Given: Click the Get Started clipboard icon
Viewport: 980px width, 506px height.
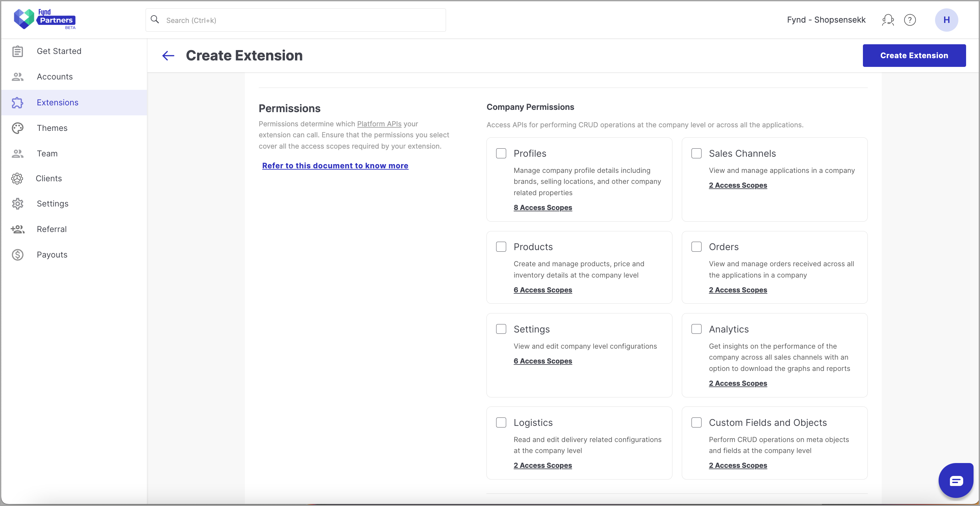Looking at the screenshot, I should point(17,51).
